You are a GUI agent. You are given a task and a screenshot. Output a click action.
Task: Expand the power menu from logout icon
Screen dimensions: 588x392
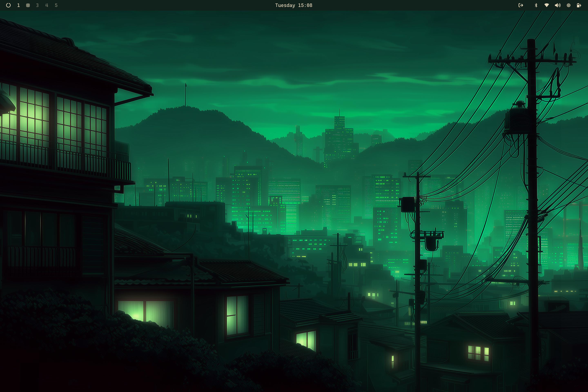tap(521, 5)
